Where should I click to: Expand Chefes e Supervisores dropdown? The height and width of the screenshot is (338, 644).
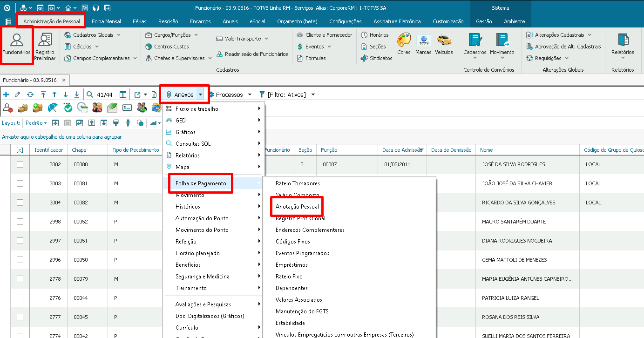pyautogui.click(x=179, y=58)
